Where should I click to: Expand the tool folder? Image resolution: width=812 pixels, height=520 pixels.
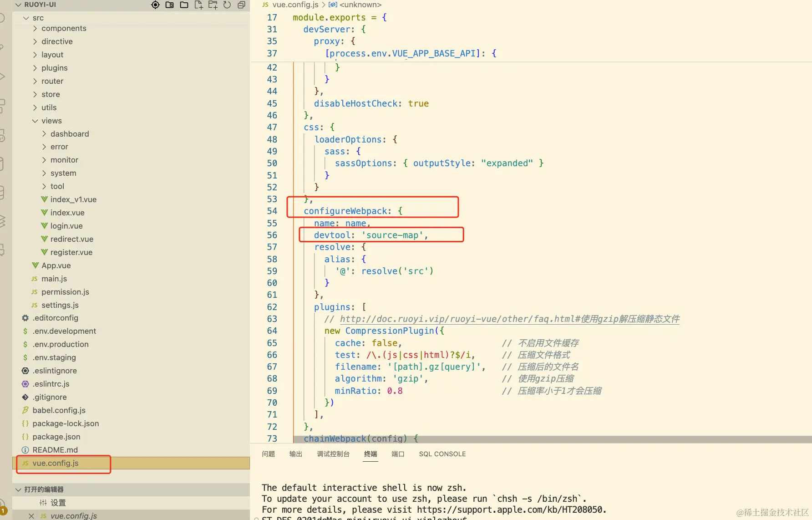pos(45,186)
